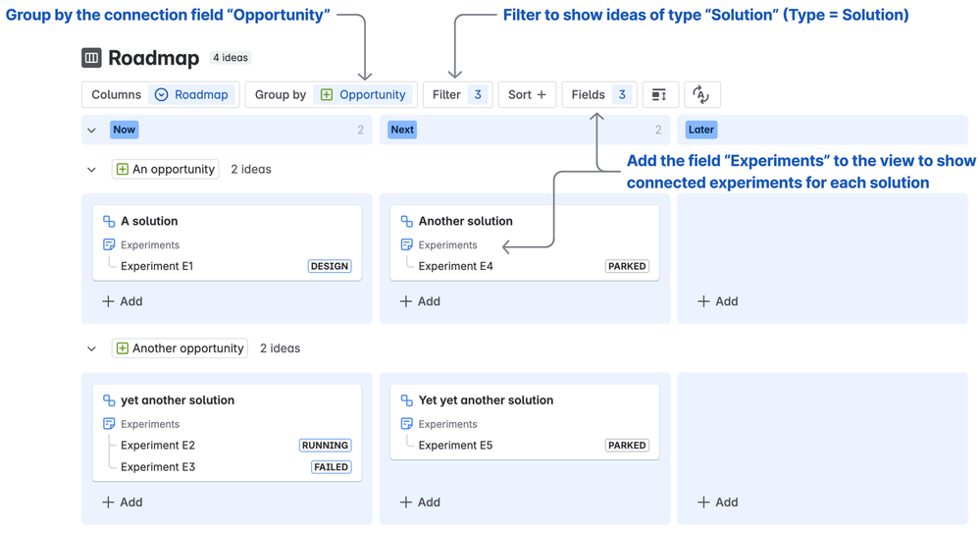Viewport: 980px width, 533px height.
Task: Click the solution icon on 'Yet yet another solution'
Action: pos(406,400)
